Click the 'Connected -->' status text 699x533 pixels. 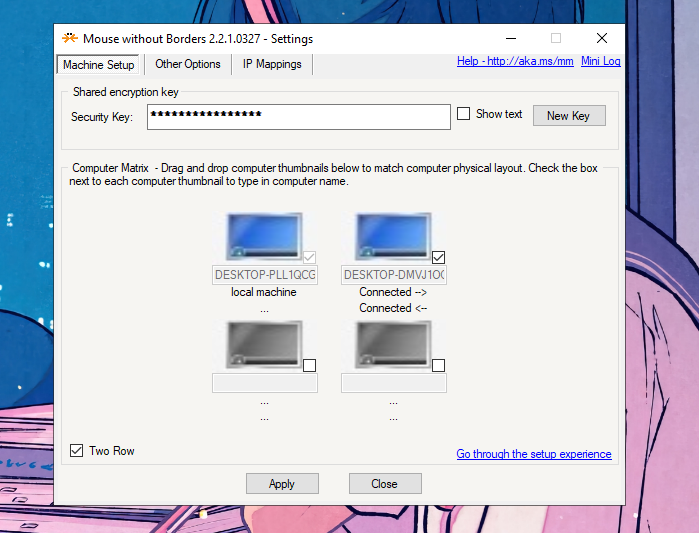[x=393, y=292]
